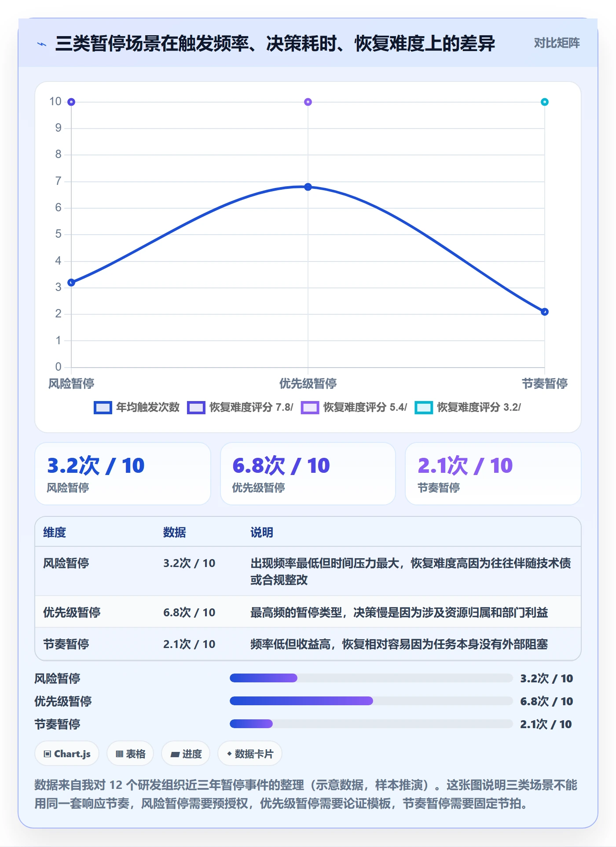This screenshot has width=616, height=847.
Task: Click the 节奏暂停 progress bar
Action: tap(371, 724)
